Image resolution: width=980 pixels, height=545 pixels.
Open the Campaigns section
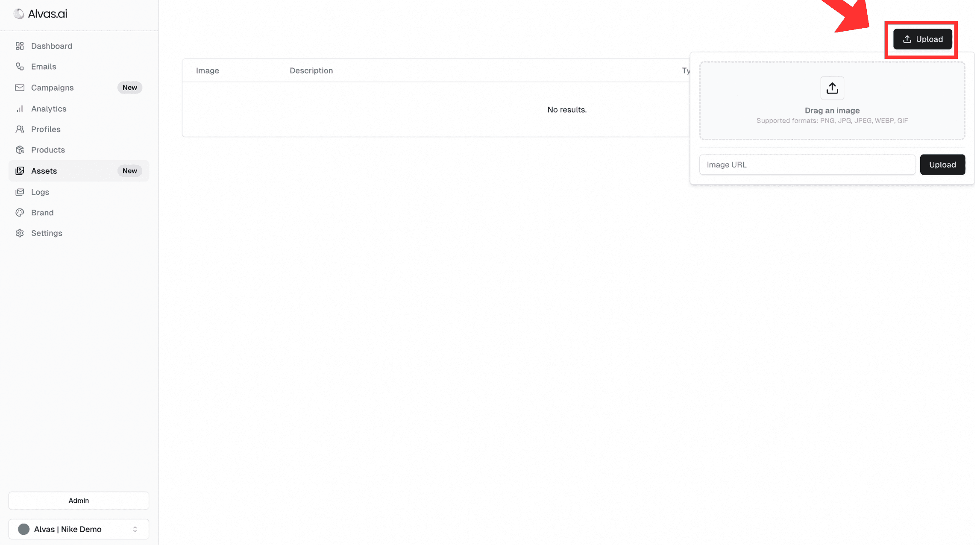pos(79,88)
